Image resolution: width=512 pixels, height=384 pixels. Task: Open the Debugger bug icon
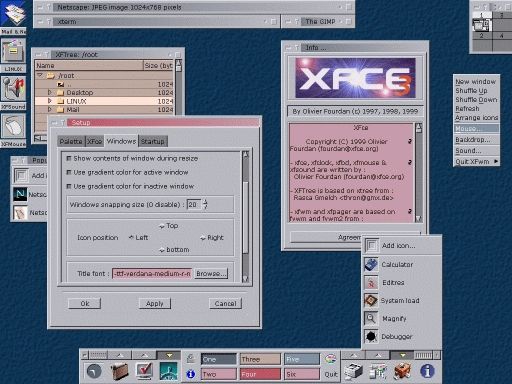pyautogui.click(x=371, y=336)
